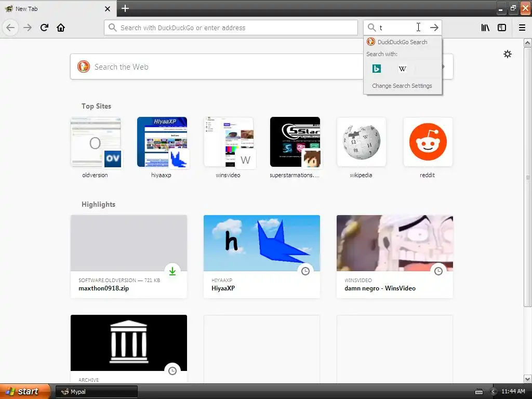Screen dimensions: 532x399
Task: Go back with the back arrow button
Action: (x=10, y=28)
